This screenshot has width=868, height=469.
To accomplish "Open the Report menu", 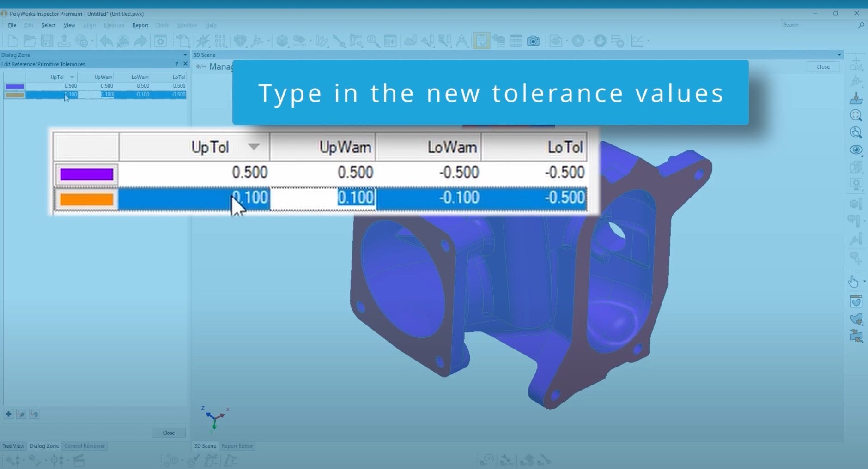I will 140,25.
